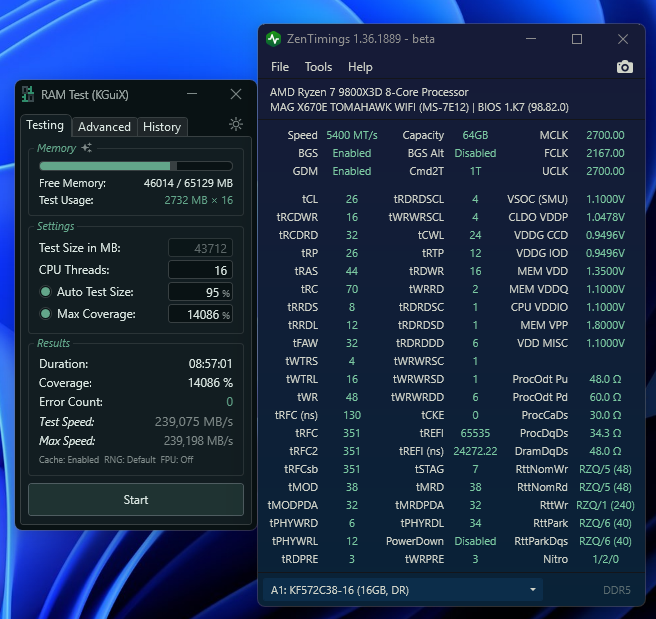Click the MEM VPP value 1.8000V
This screenshot has width=656, height=619.
coord(605,325)
